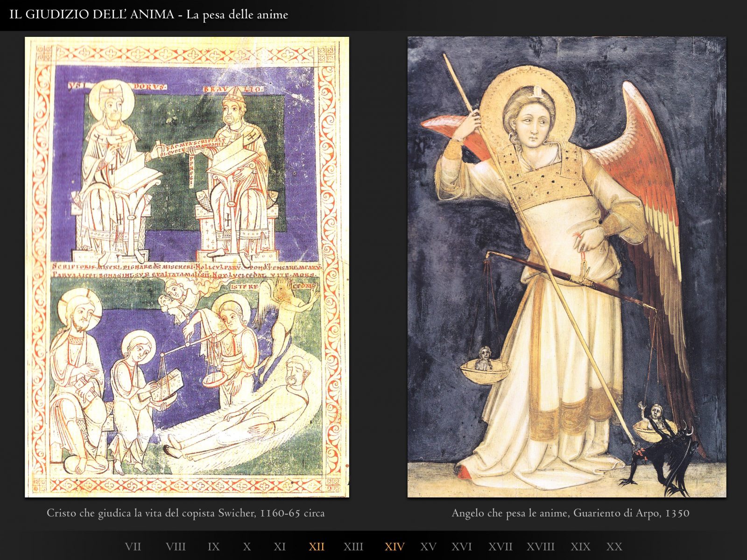This screenshot has width=747, height=560.
Task: Select century VIII in the timeline
Action: [x=176, y=546]
